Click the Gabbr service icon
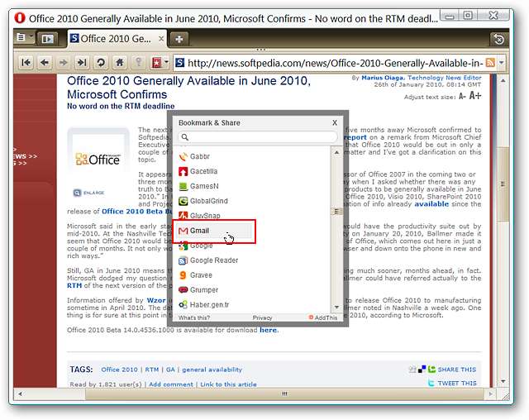This screenshot has width=529, height=420. pyautogui.click(x=183, y=156)
